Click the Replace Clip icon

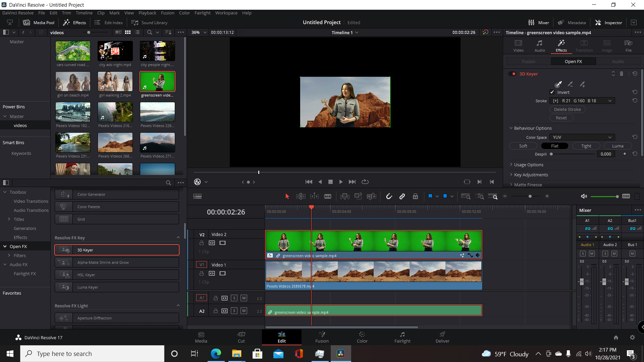pyautogui.click(x=371, y=196)
